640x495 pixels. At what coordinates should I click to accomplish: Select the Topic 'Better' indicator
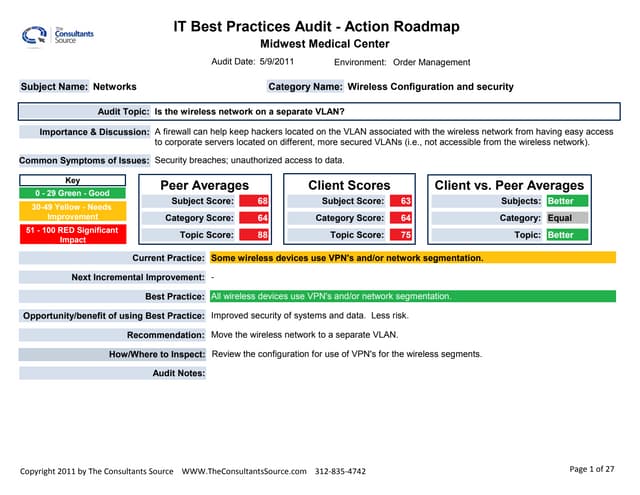coord(567,235)
